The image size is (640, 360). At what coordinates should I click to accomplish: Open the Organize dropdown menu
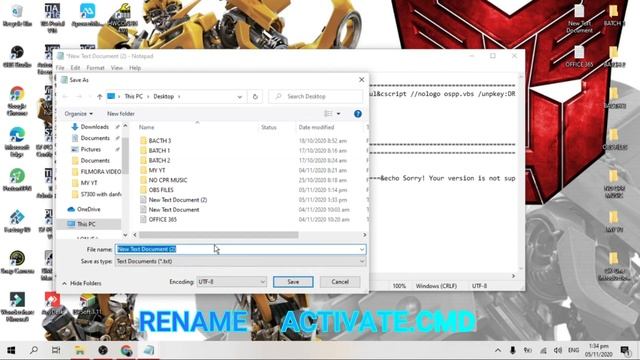[78, 113]
